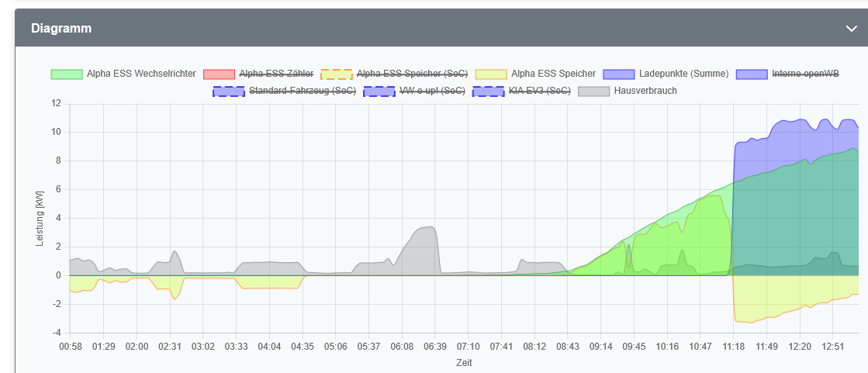Click dashed Standard-Fahrzeug (SoC) swatch

(x=229, y=92)
